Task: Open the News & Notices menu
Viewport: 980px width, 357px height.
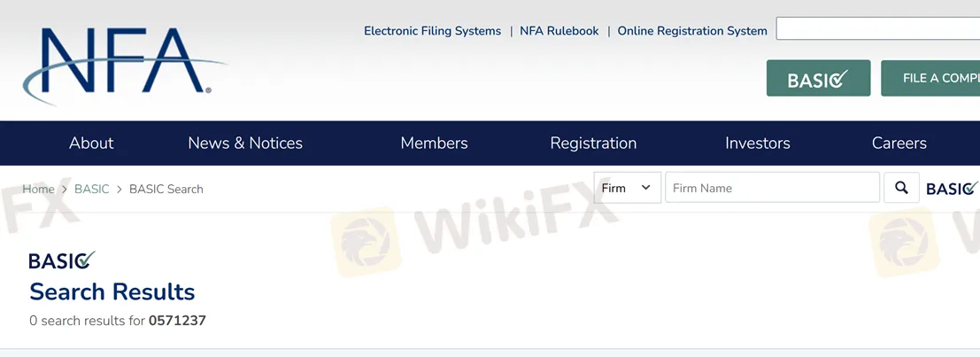Action: (245, 144)
